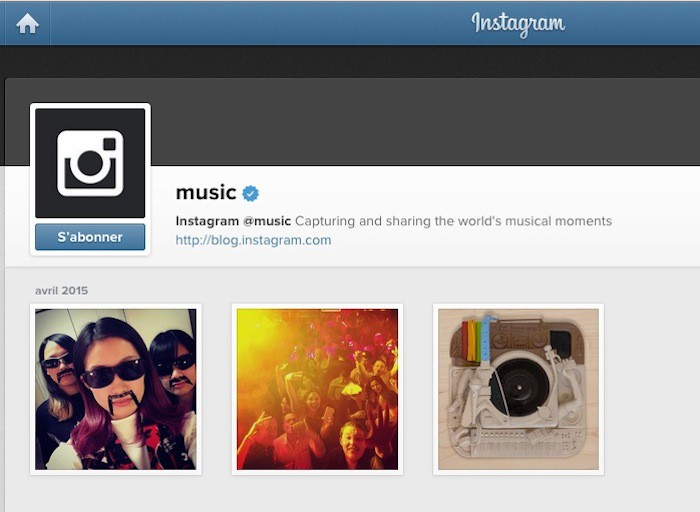The height and width of the screenshot is (512, 700).
Task: Click the center woman's sunglasses in photo
Action: 112,374
